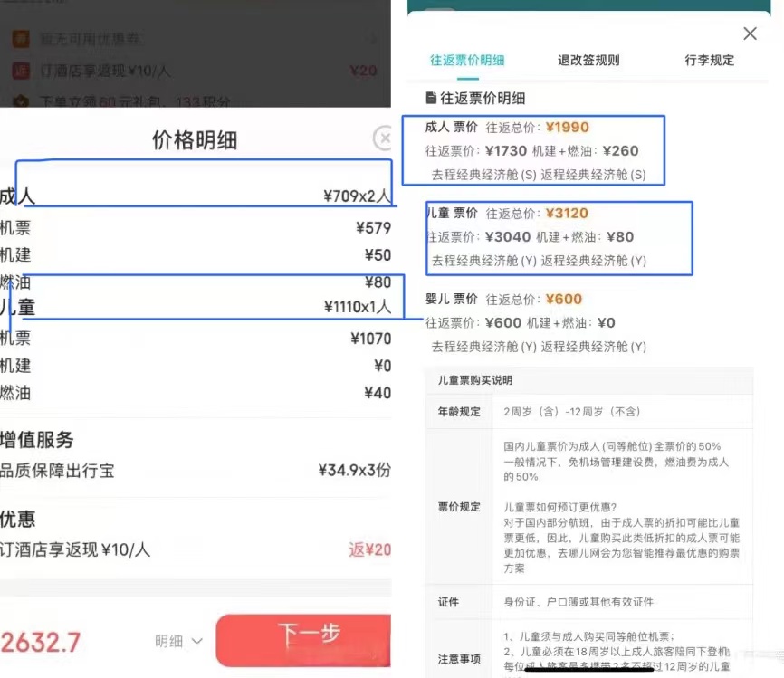The height and width of the screenshot is (678, 784).
Task: Click the 成人 ¥709x2人 row
Action: (x=196, y=196)
